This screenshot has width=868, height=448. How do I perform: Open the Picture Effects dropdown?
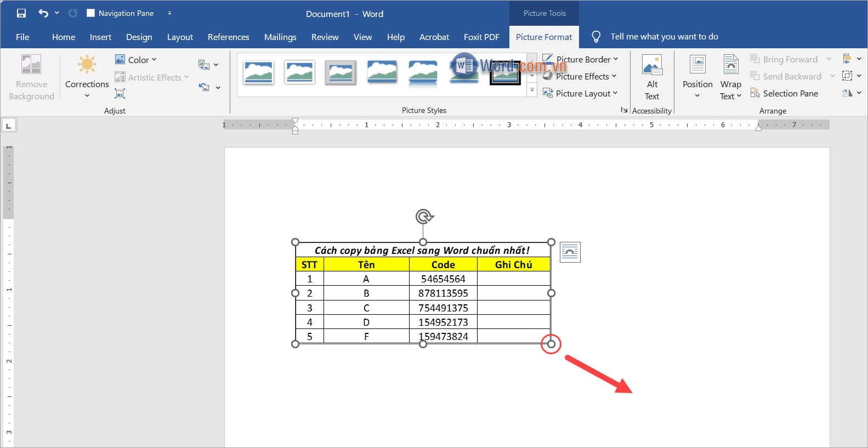pos(580,76)
